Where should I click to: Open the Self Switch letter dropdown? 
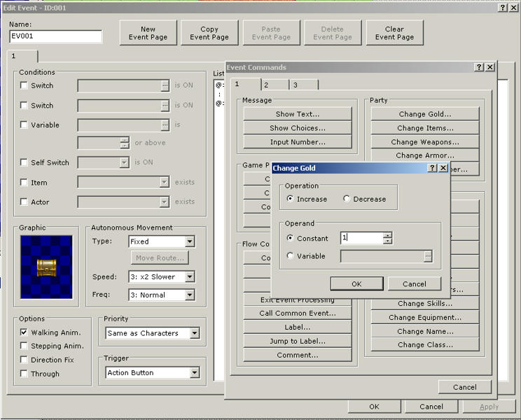[124, 162]
